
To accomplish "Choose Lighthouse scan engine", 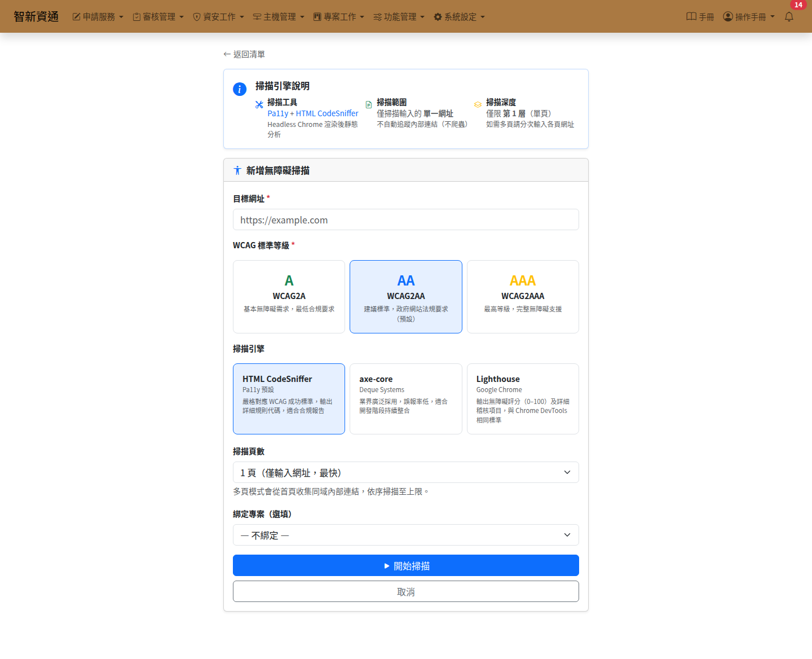I will 523,399.
